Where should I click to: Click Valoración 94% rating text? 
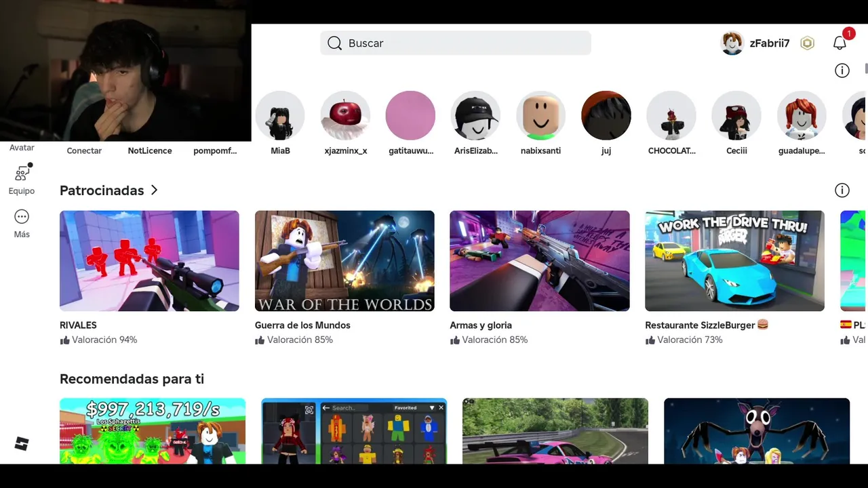(x=104, y=340)
